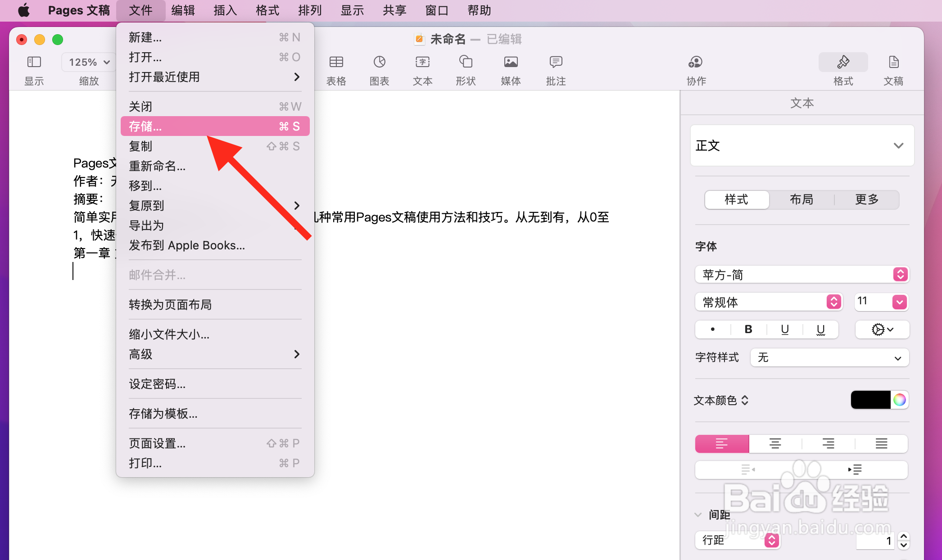Align text center
This screenshot has height=560, width=942.
point(775,444)
